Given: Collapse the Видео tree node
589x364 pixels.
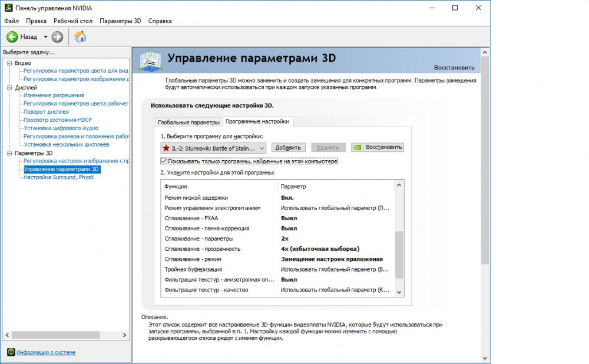Looking at the screenshot, I should click(10, 63).
